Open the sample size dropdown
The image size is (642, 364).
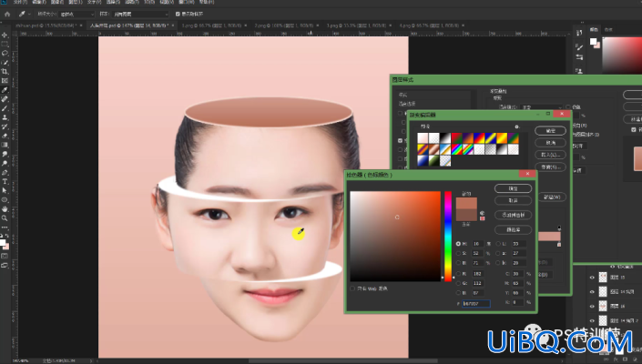77,14
